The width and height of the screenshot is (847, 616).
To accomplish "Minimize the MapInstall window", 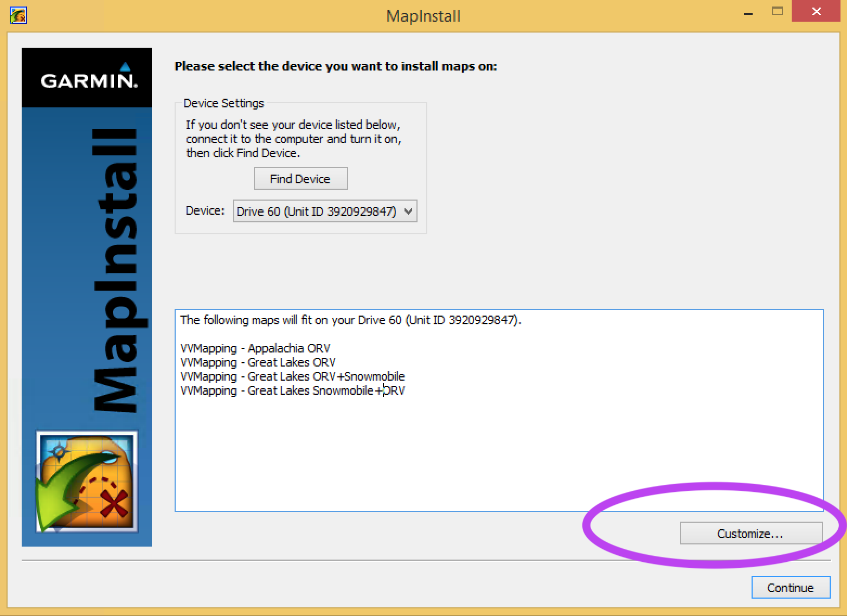I will click(x=748, y=12).
